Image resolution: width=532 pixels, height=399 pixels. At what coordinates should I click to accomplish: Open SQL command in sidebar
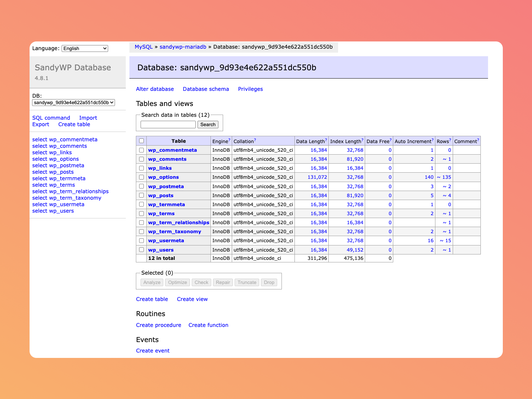51,118
